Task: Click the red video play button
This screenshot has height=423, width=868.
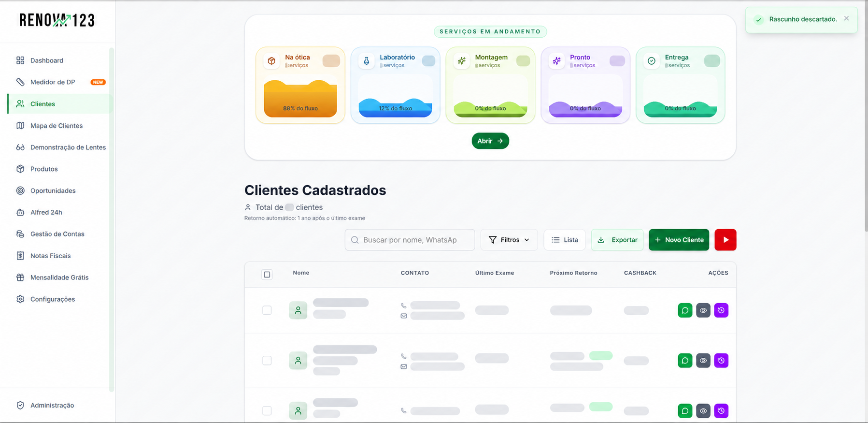Action: (726, 240)
